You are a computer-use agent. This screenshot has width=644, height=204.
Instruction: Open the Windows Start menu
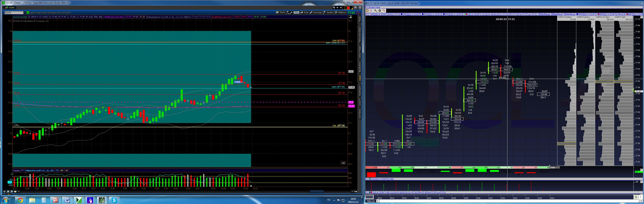[5, 200]
